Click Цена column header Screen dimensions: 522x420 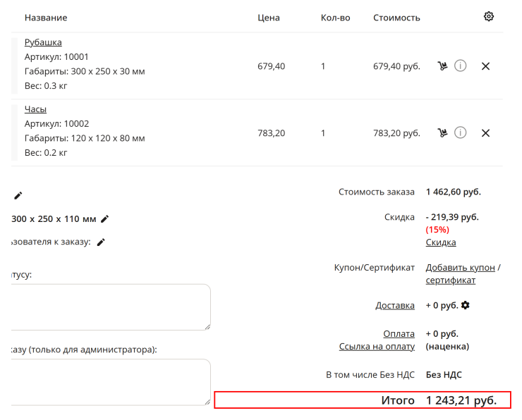click(268, 18)
